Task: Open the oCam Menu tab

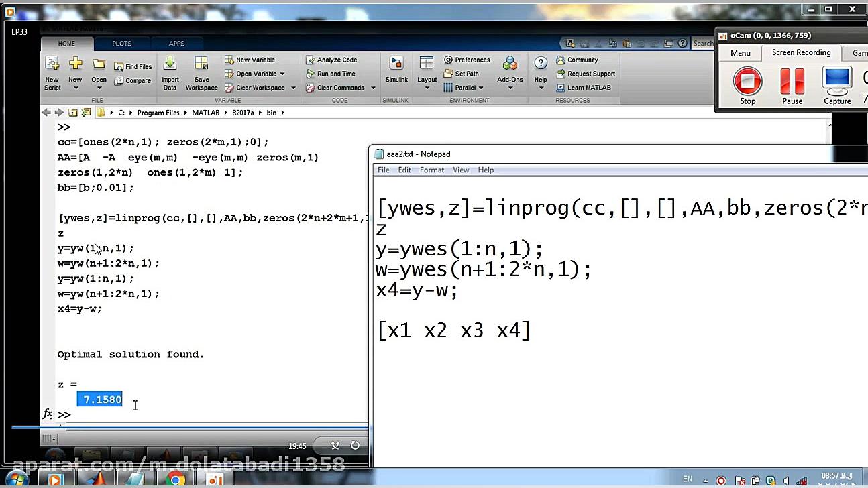Action: tap(741, 53)
